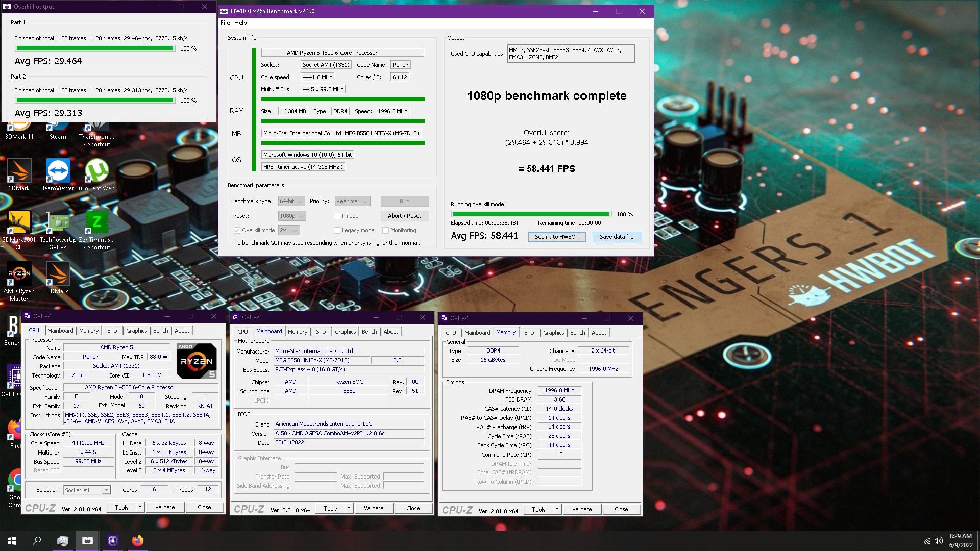Open the 3DMark2001 SE desktop icon
Screen dimensions: 980x551
point(19,230)
